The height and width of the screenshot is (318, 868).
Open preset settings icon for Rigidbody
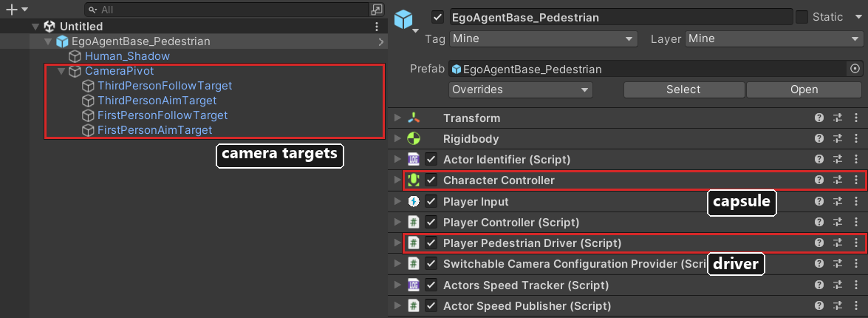click(838, 138)
